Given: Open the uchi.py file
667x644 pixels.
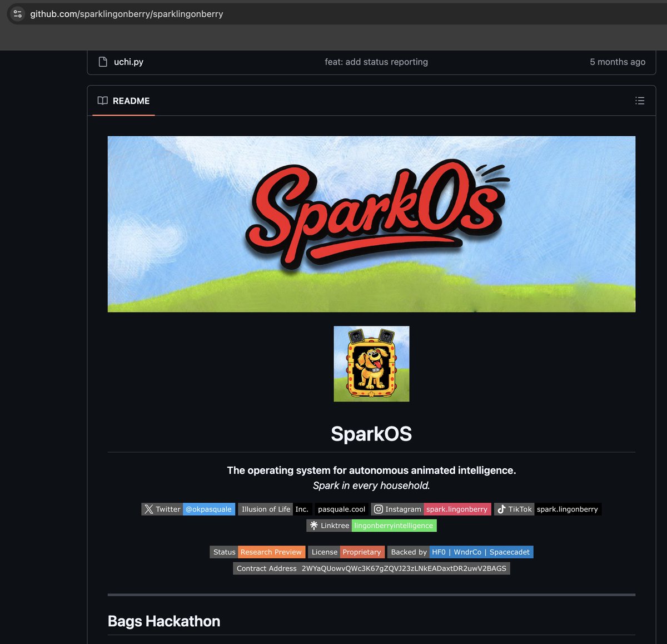Looking at the screenshot, I should tap(128, 62).
